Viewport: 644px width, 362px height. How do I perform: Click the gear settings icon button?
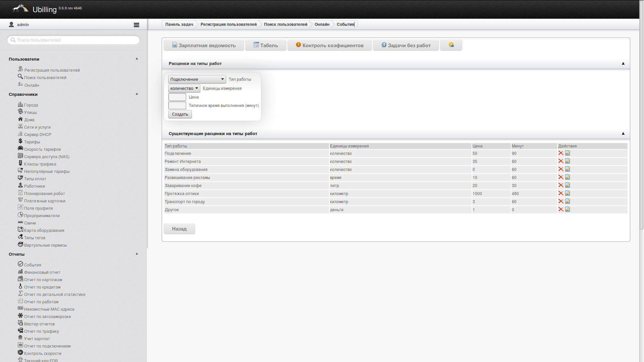451,45
